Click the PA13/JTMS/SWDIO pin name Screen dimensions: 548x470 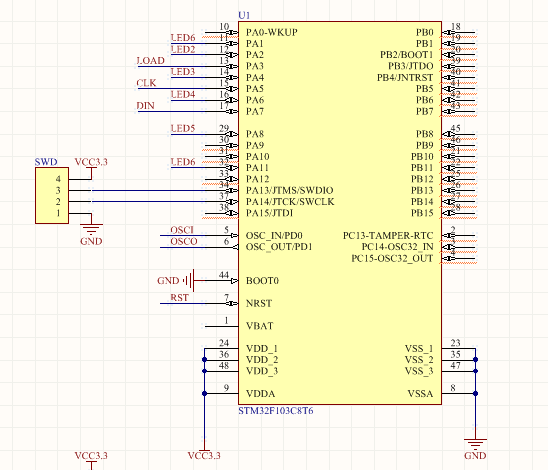click(289, 190)
